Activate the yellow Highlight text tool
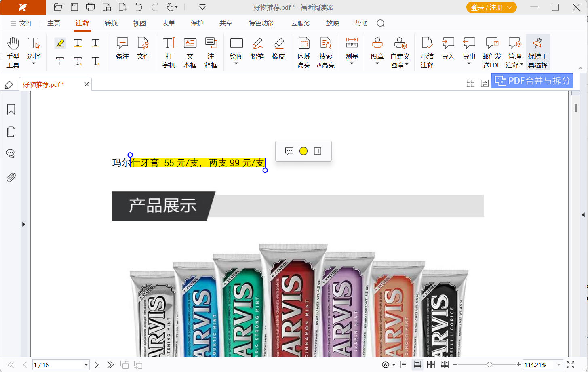Viewport: 588px width, 372px height. [x=60, y=43]
